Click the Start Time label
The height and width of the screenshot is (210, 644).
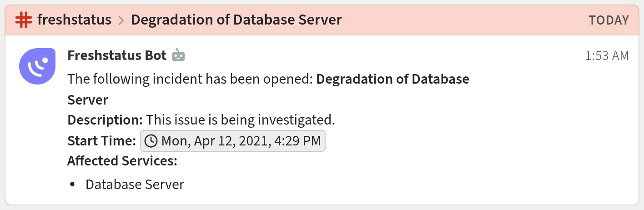coord(102,141)
